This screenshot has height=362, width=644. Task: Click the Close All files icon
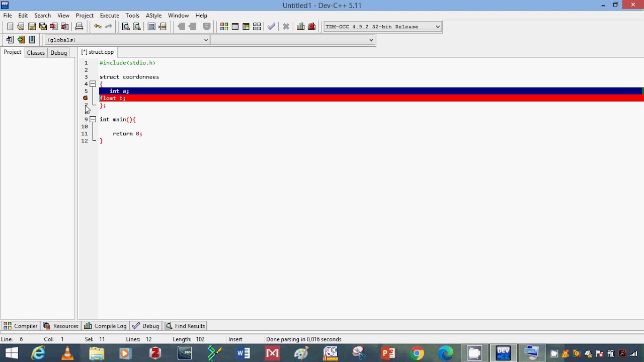click(x=64, y=27)
